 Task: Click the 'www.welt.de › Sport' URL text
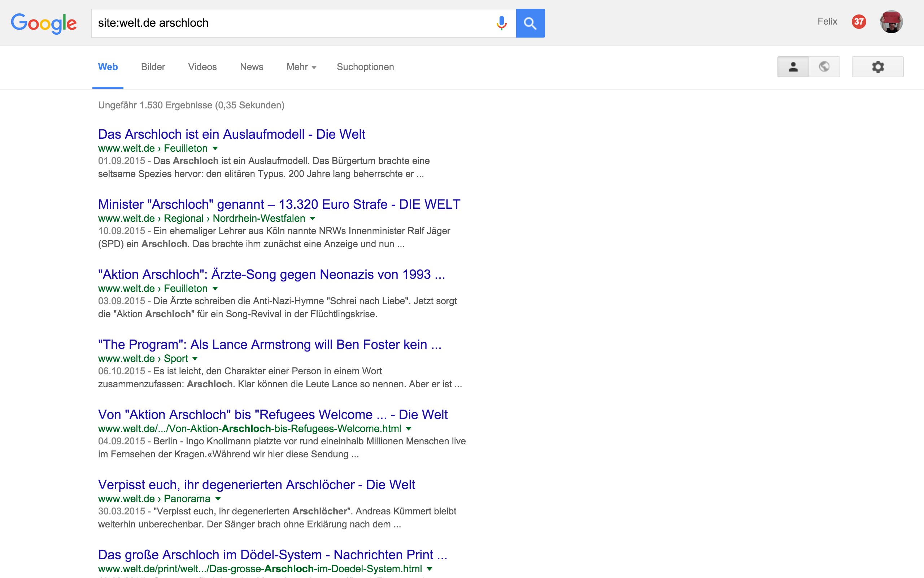tap(143, 359)
